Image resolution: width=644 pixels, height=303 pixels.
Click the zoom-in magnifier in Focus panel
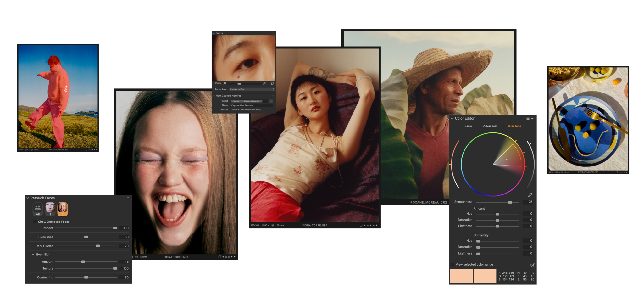pyautogui.click(x=264, y=83)
